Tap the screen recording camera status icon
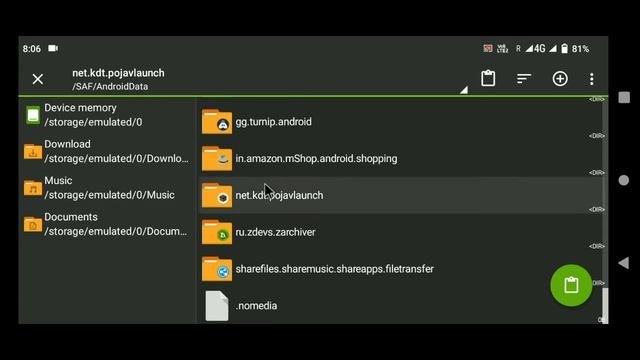 [53, 48]
